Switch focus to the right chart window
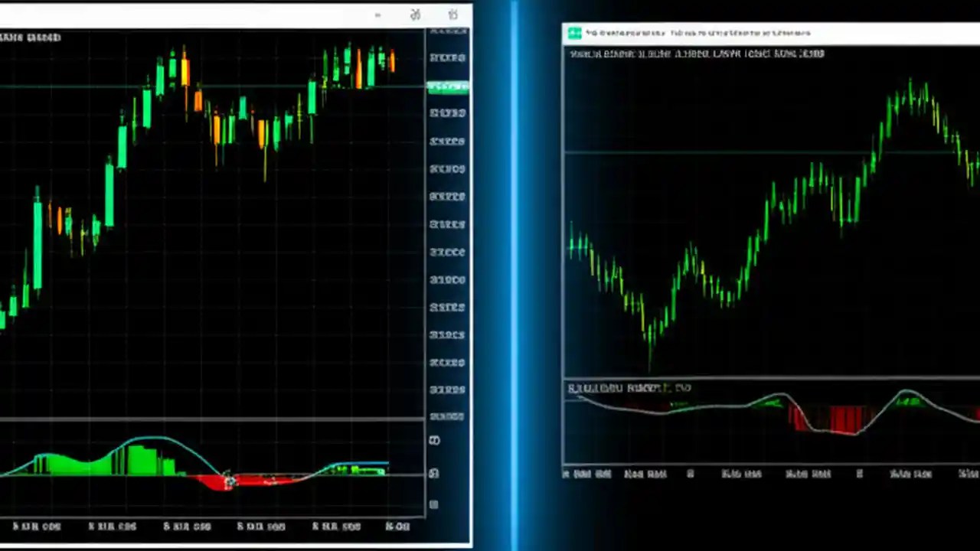Viewport: 980px width, 551px height. point(766,230)
